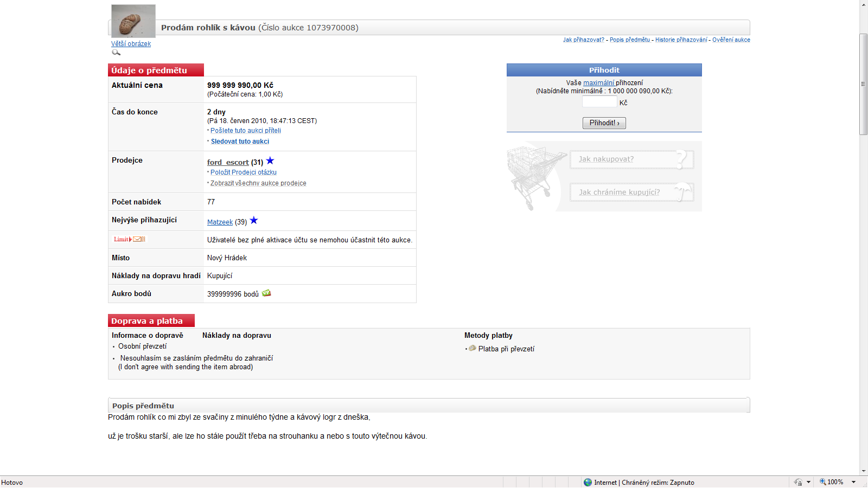Viewport: 868px width, 488px height.
Task: Click the blue star beside Matzeek
Action: tap(254, 220)
